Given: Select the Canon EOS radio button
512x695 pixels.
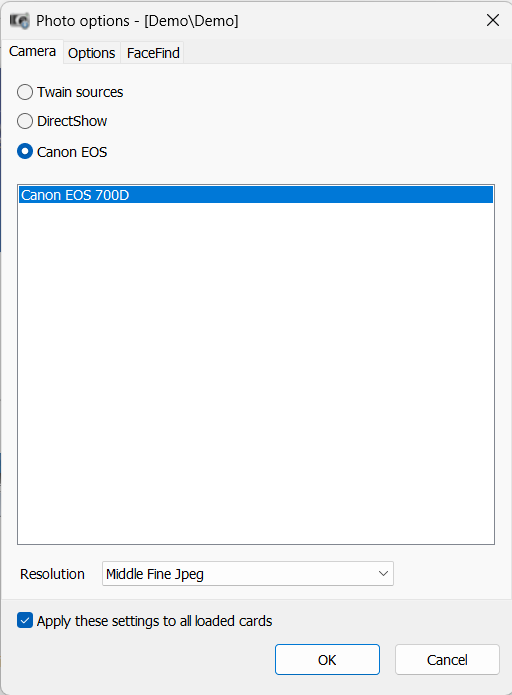Looking at the screenshot, I should click(x=25, y=152).
